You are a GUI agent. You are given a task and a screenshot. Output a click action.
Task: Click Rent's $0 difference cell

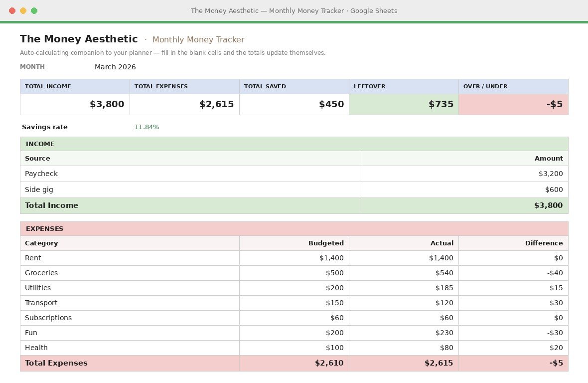(x=513, y=258)
